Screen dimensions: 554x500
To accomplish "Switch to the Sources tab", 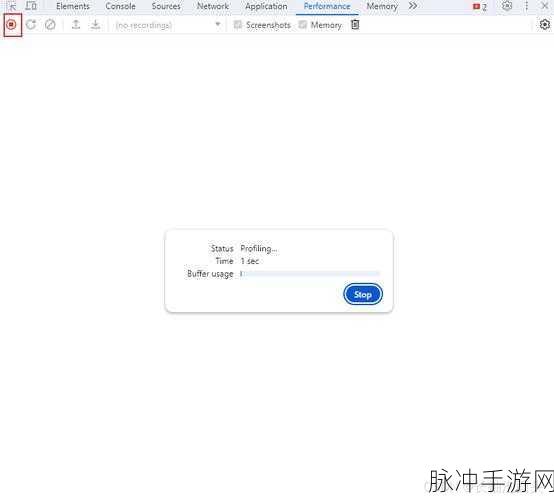I will [166, 6].
